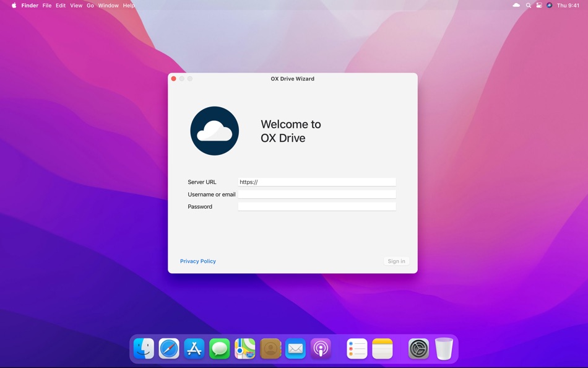Click the Welcome to OX Drive heading

pos(291,131)
